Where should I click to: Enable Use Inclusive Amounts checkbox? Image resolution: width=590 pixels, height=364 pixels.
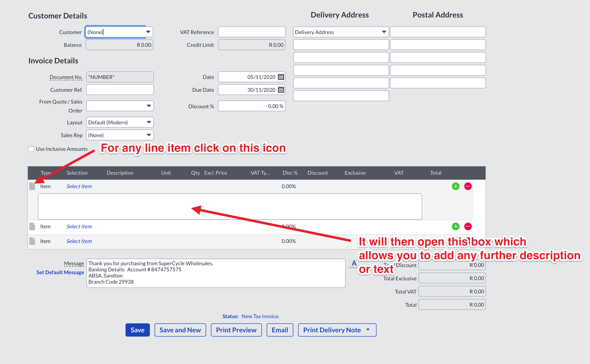pyautogui.click(x=31, y=149)
